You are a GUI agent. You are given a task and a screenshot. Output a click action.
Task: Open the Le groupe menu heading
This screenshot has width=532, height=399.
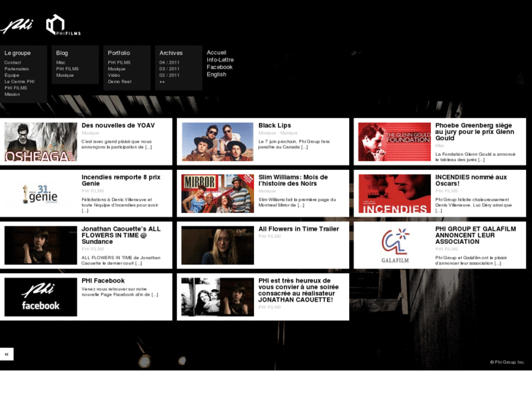pos(18,53)
